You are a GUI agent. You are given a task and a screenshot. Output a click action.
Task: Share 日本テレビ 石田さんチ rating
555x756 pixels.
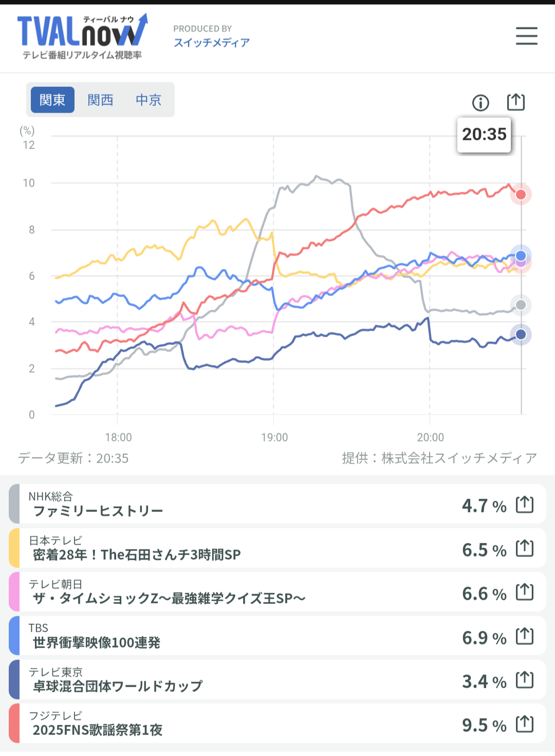point(524,548)
